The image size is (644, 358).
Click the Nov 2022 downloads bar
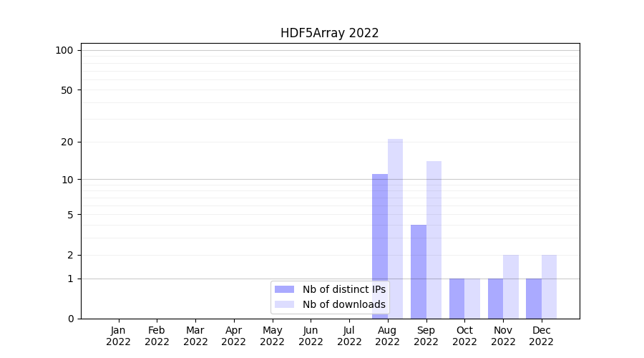(511, 286)
